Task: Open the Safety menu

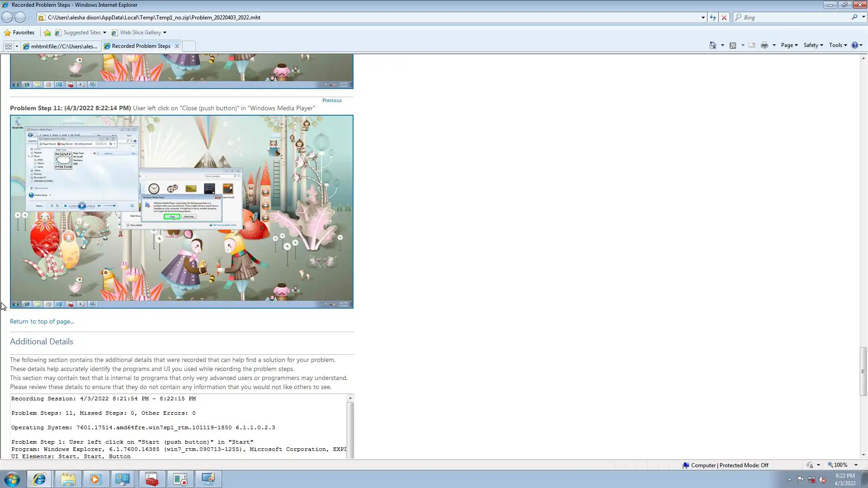Action: [x=813, y=45]
